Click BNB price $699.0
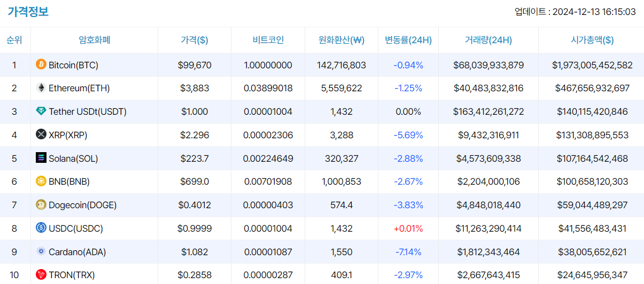Image resolution: width=644 pixels, height=284 pixels. tap(195, 182)
